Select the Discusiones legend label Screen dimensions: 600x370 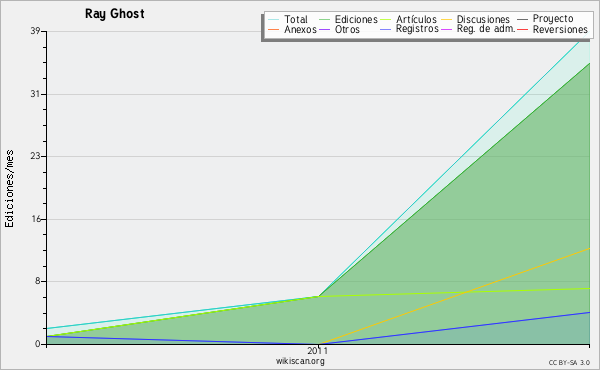click(483, 19)
